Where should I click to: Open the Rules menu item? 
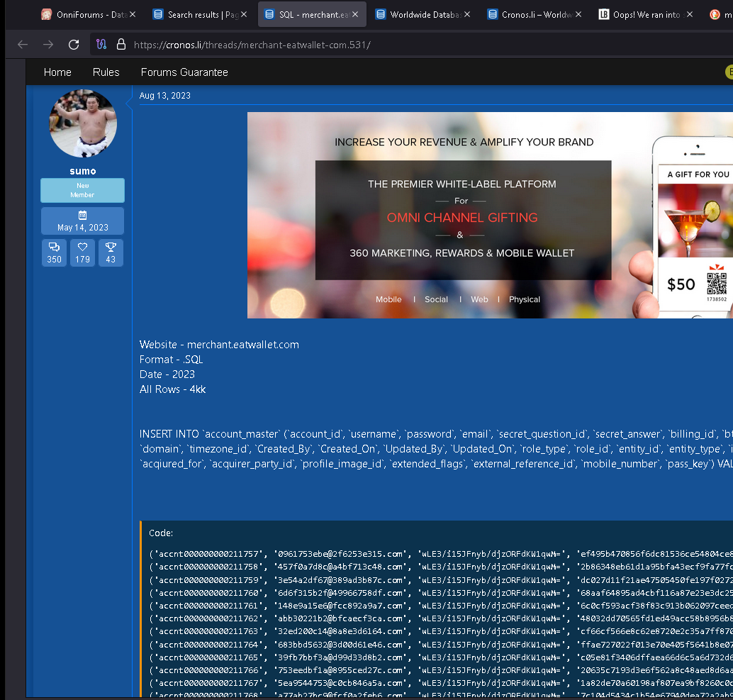106,72
